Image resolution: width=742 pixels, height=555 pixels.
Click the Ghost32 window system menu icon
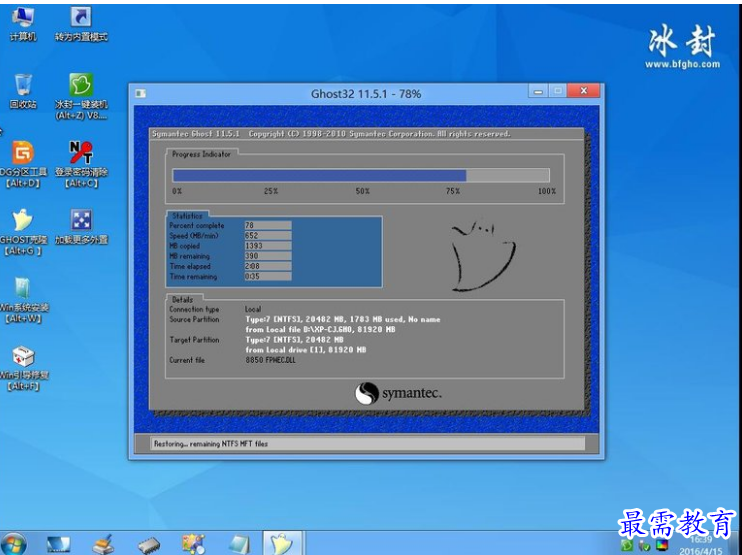pyautogui.click(x=140, y=93)
